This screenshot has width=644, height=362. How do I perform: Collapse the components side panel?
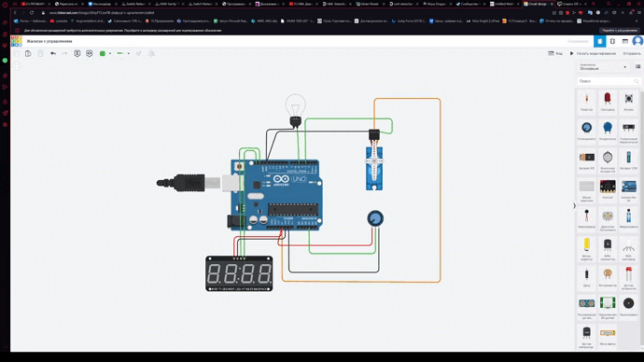pyautogui.click(x=574, y=205)
